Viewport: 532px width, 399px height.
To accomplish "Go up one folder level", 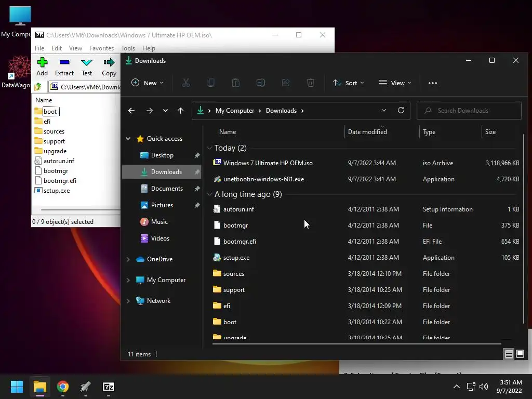I will 180,111.
